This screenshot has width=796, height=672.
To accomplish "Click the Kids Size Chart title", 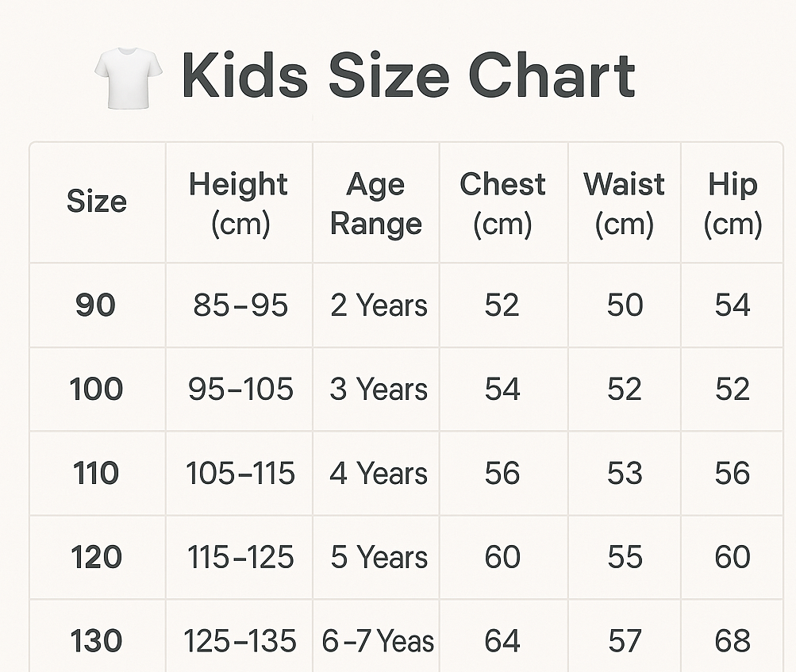I will pyautogui.click(x=408, y=76).
